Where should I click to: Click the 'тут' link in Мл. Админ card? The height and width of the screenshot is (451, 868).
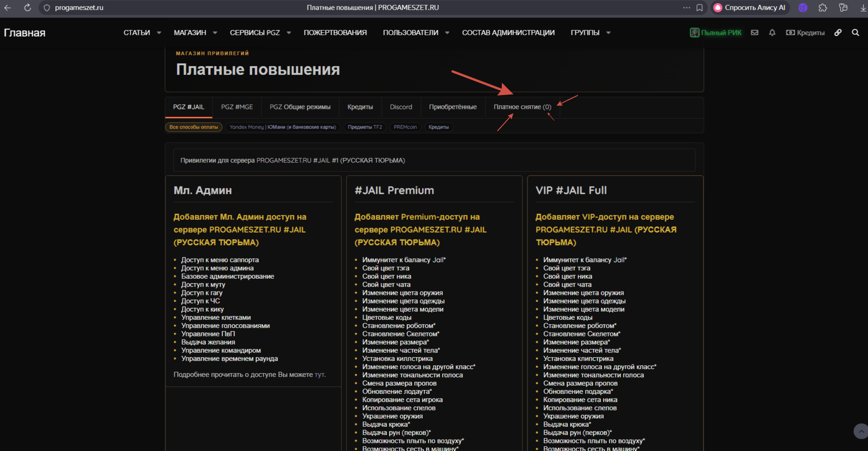click(320, 375)
